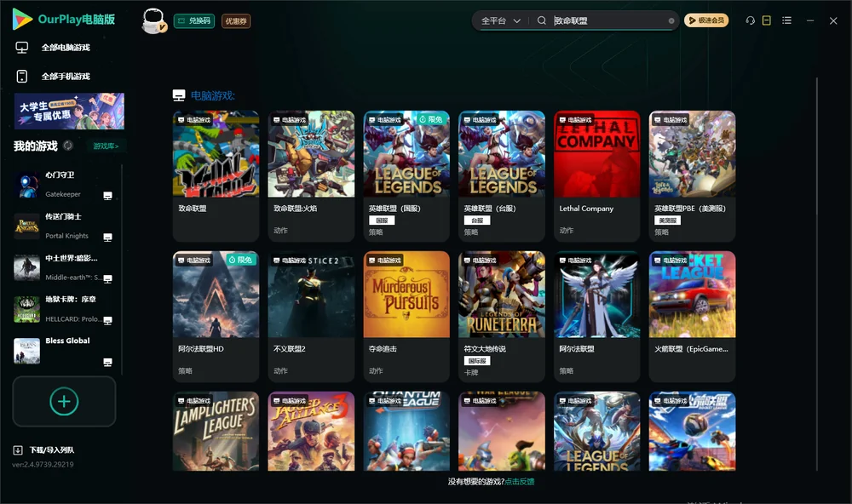Open the user avatar profile
This screenshot has width=852, height=504.
(x=153, y=21)
